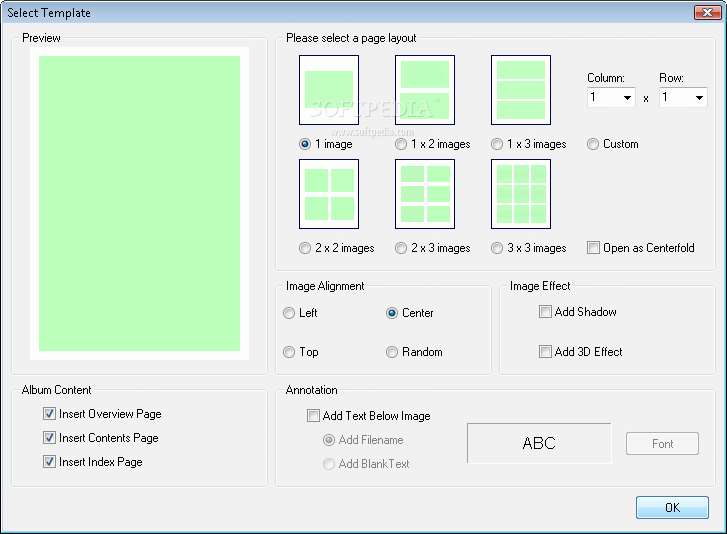Click the 1 x 2 images layout thumbnail

click(x=425, y=90)
